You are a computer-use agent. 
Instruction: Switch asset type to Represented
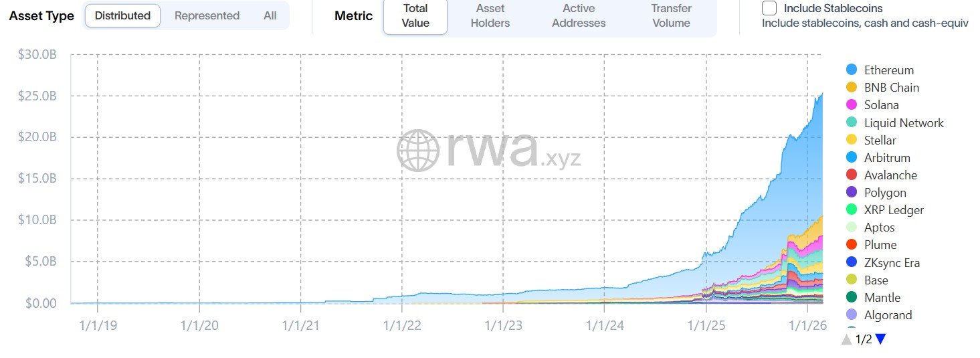tap(207, 15)
